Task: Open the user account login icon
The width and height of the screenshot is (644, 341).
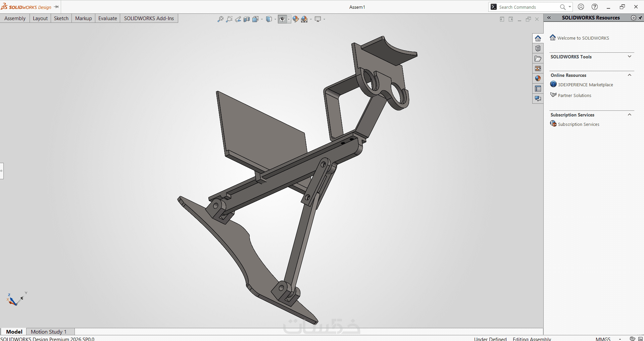Action: point(581,7)
